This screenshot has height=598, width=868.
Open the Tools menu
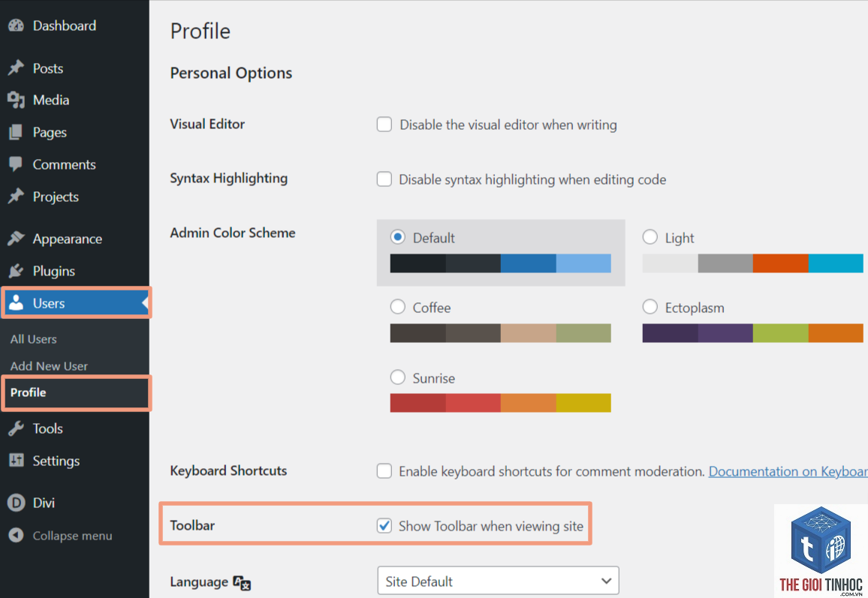tap(47, 428)
